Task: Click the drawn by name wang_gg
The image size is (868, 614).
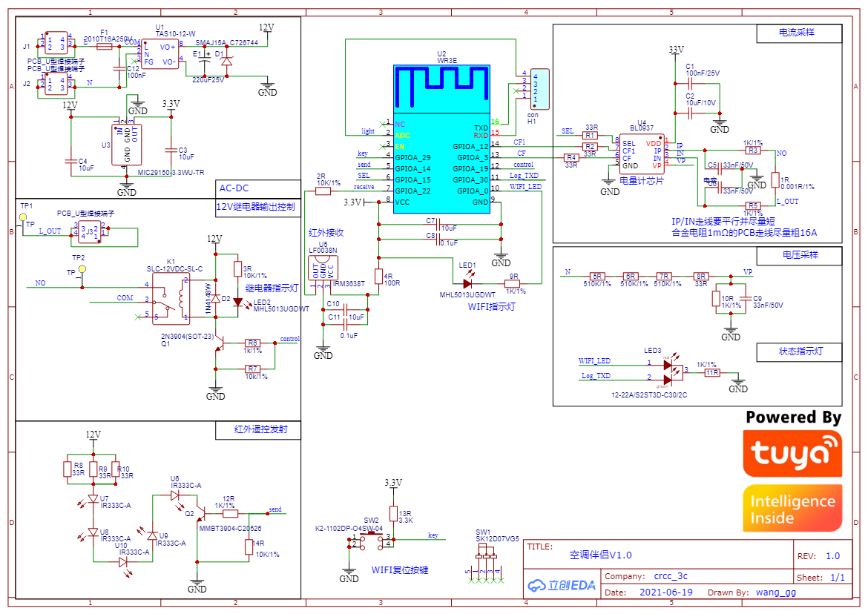Action: (x=776, y=592)
